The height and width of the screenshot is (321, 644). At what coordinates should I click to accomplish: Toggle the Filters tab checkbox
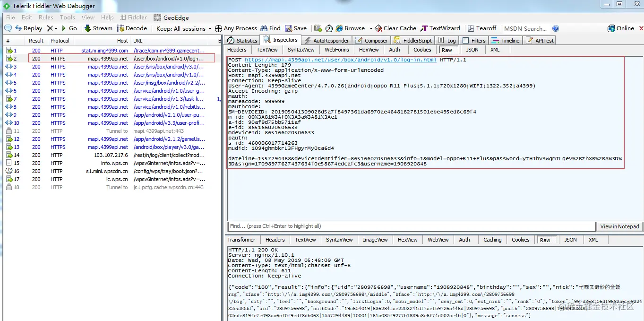click(466, 41)
